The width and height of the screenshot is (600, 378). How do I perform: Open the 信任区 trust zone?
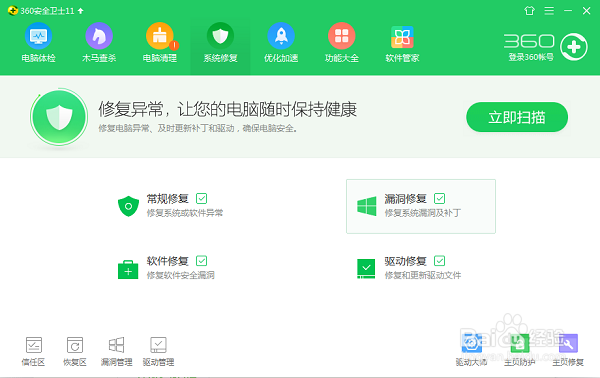click(33, 351)
